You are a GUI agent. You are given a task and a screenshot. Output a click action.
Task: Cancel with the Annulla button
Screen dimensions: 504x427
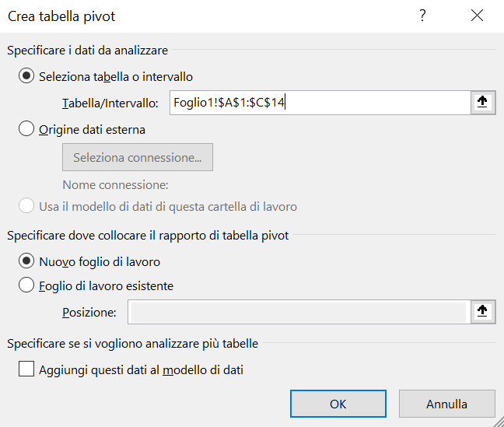point(446,404)
